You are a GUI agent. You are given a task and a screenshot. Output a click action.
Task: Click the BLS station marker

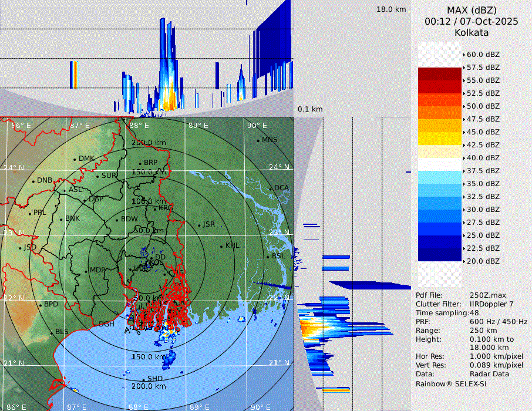(x=51, y=332)
